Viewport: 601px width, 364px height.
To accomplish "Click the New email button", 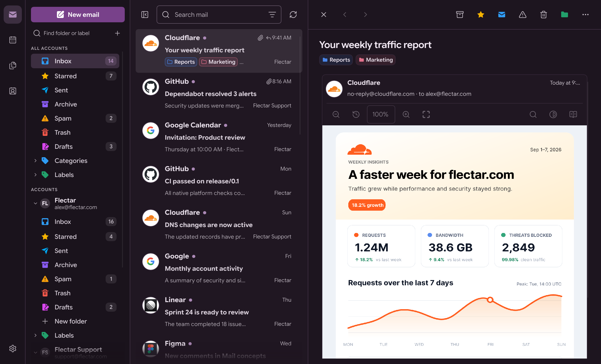I will (78, 15).
